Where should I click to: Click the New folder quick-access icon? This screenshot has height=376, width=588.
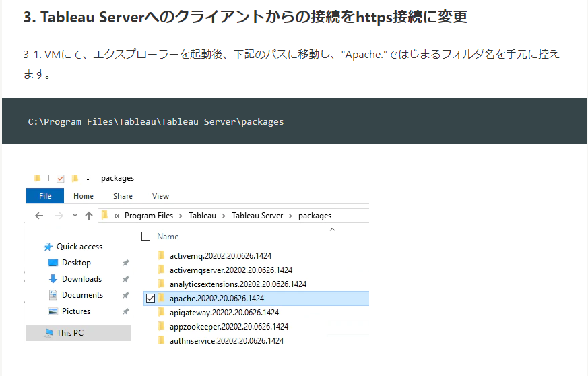[x=75, y=179]
